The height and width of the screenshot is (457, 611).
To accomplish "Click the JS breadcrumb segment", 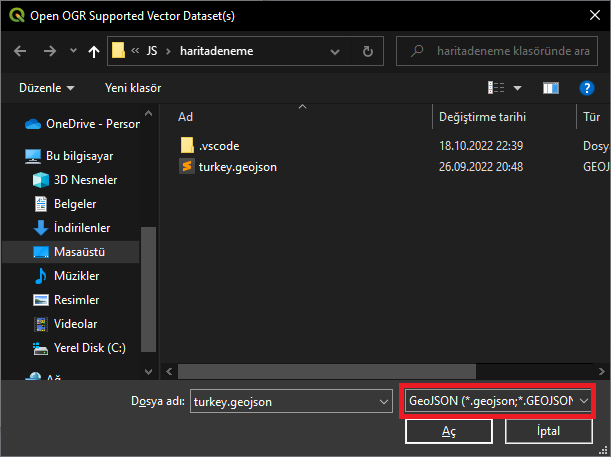I will 152,51.
